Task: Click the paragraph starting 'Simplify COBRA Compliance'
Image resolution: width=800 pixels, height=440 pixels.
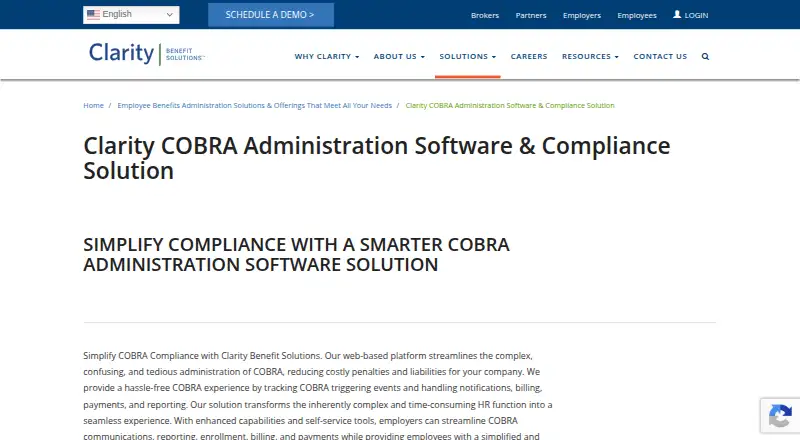Action: click(x=317, y=396)
